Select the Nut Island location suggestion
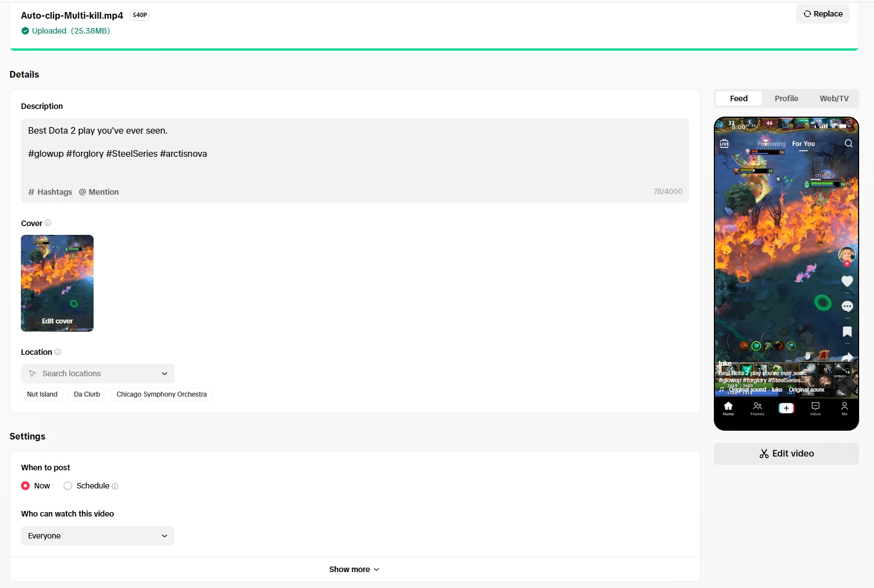Screen dimensions: 874x588 (42, 394)
